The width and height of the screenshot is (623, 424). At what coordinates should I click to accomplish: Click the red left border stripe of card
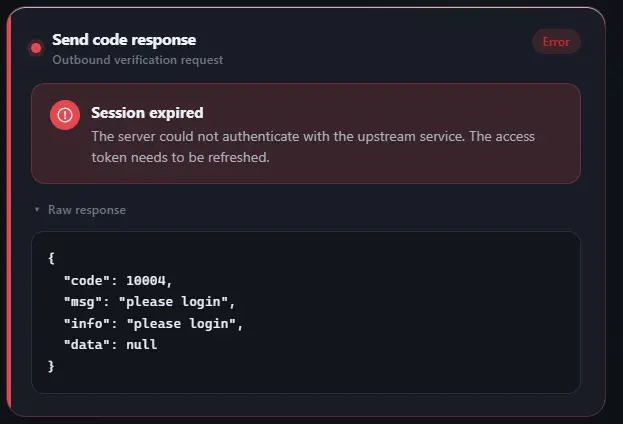coord(9,211)
